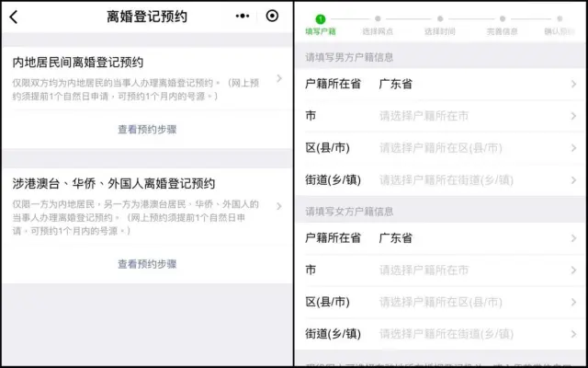Image resolution: width=588 pixels, height=368 pixels.
Task: Open the three-dot more options menu
Action: pos(243,17)
